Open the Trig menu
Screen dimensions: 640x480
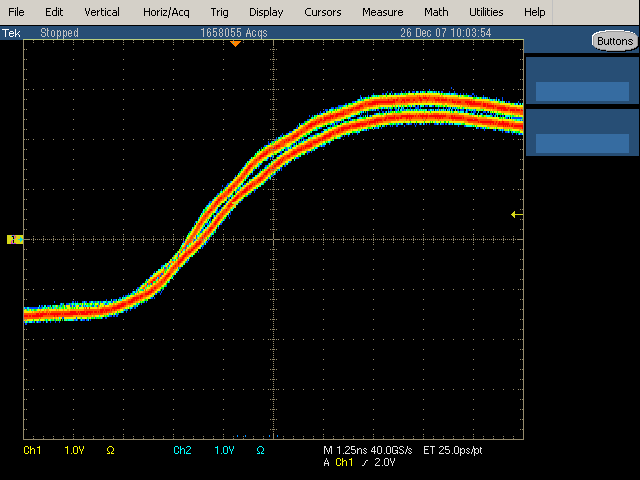coord(219,12)
